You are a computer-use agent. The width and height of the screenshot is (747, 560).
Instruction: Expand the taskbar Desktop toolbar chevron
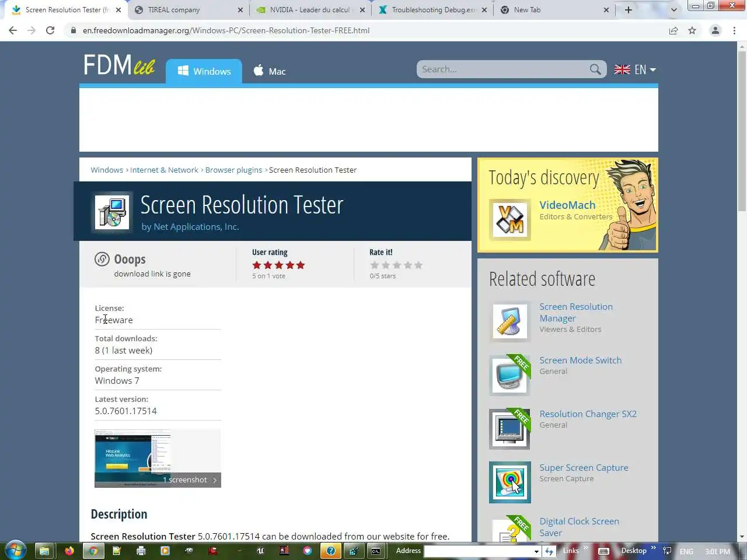pyautogui.click(x=653, y=548)
